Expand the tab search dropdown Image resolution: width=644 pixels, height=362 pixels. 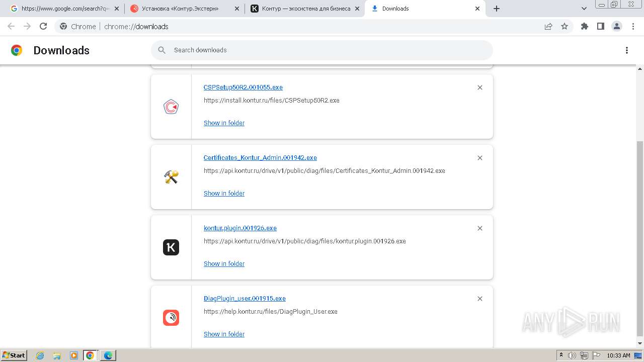[x=584, y=9]
